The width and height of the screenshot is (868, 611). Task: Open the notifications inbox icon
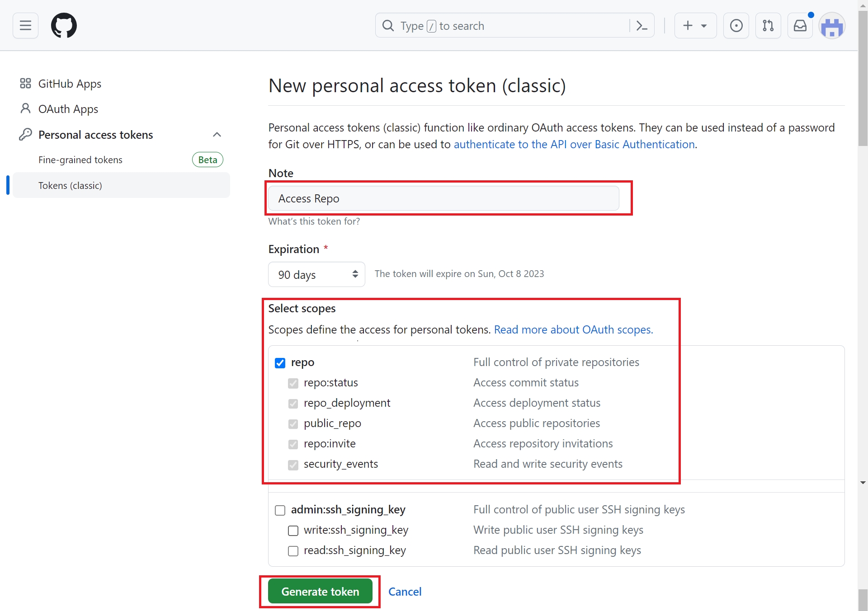click(x=800, y=26)
